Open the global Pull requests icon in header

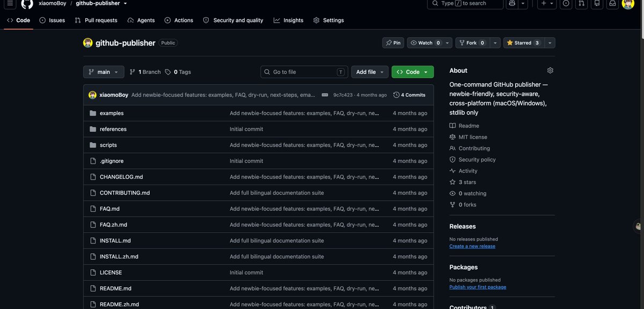581,3
